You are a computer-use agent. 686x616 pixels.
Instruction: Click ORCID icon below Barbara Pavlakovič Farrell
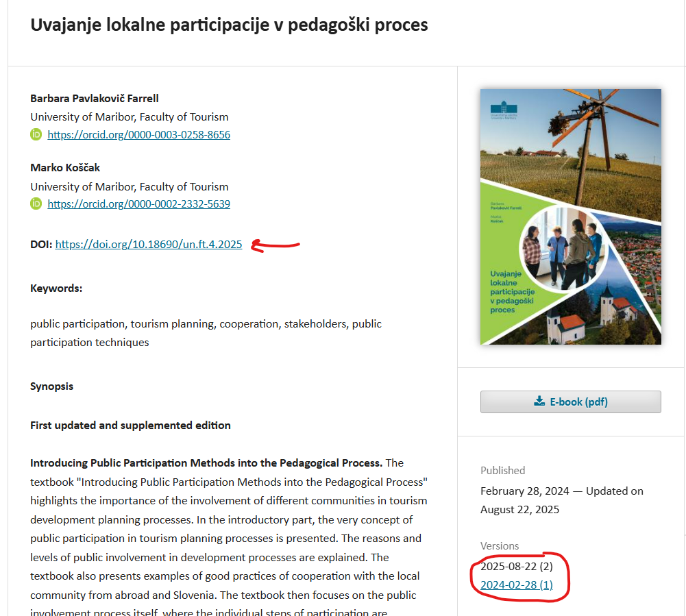tap(36, 134)
